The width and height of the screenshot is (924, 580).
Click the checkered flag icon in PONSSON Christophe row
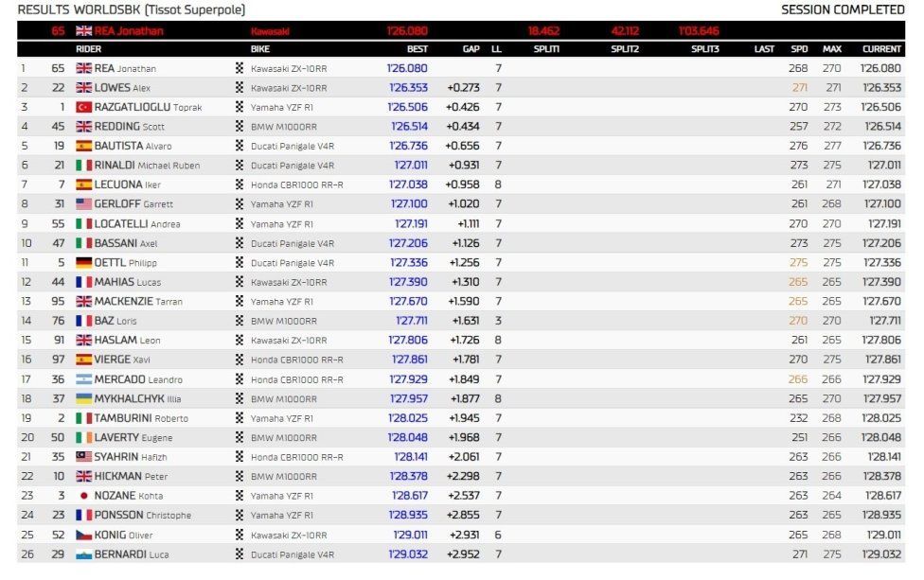[x=240, y=516]
